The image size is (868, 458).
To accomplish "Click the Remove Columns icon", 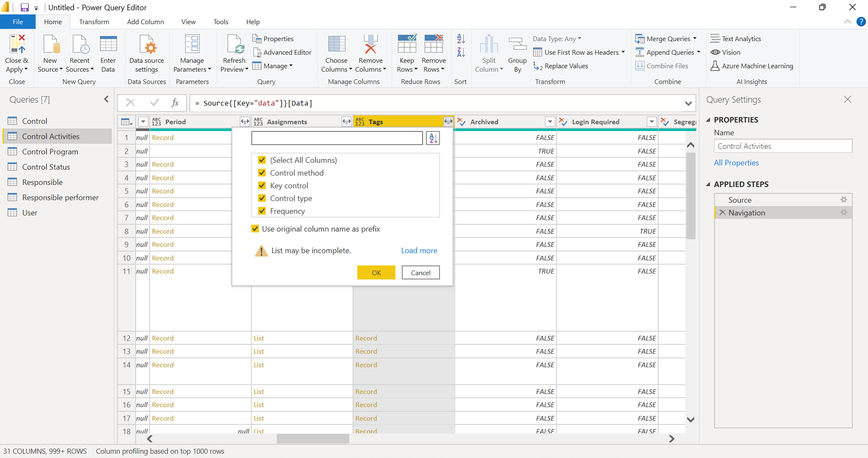I will (371, 44).
